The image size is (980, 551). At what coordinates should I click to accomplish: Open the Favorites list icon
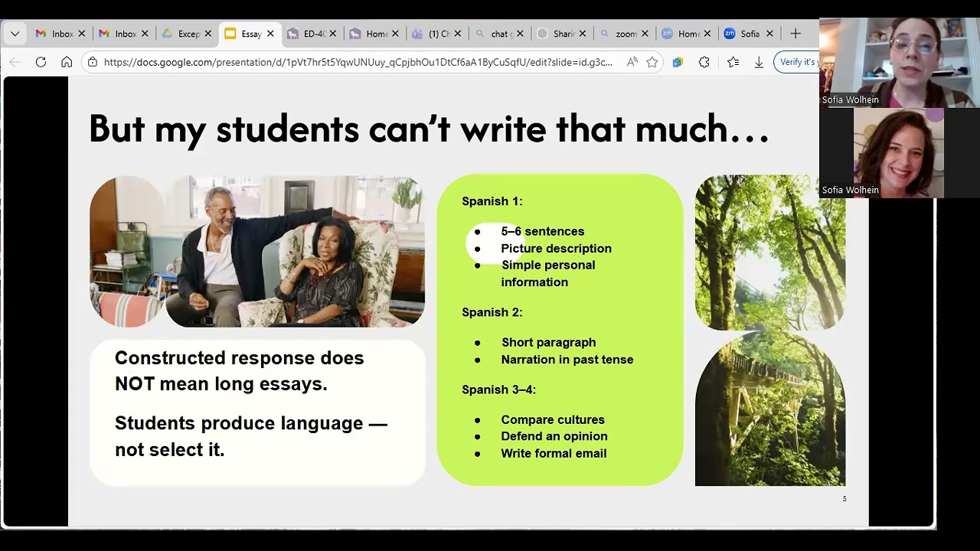(x=733, y=62)
